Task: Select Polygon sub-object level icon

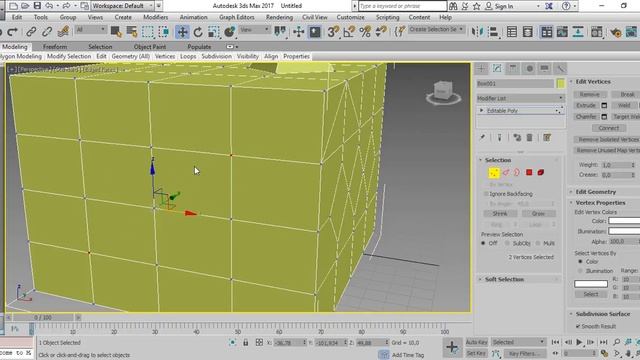Action: 529,173
